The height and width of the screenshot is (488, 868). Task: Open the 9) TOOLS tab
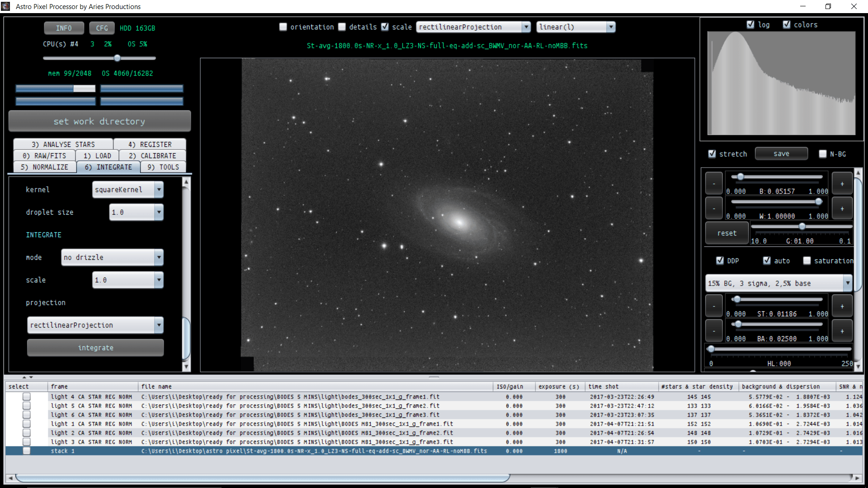pyautogui.click(x=163, y=167)
